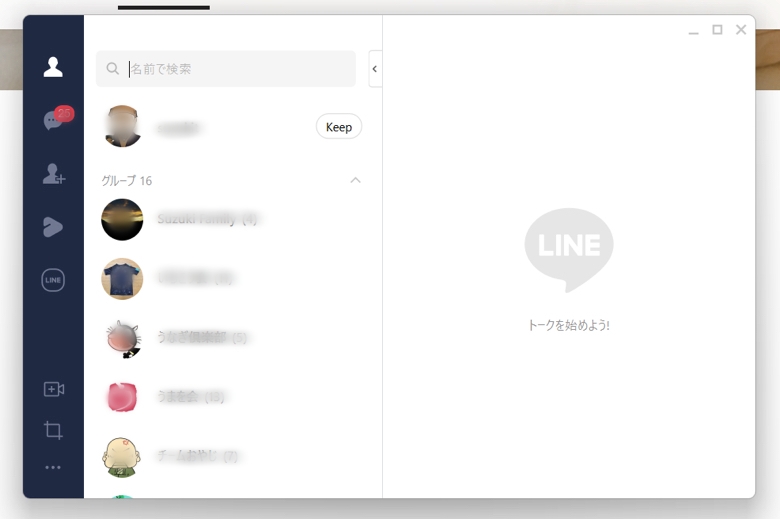Select the group with dark sunset avatar
This screenshot has width=780, height=519.
coord(233,219)
